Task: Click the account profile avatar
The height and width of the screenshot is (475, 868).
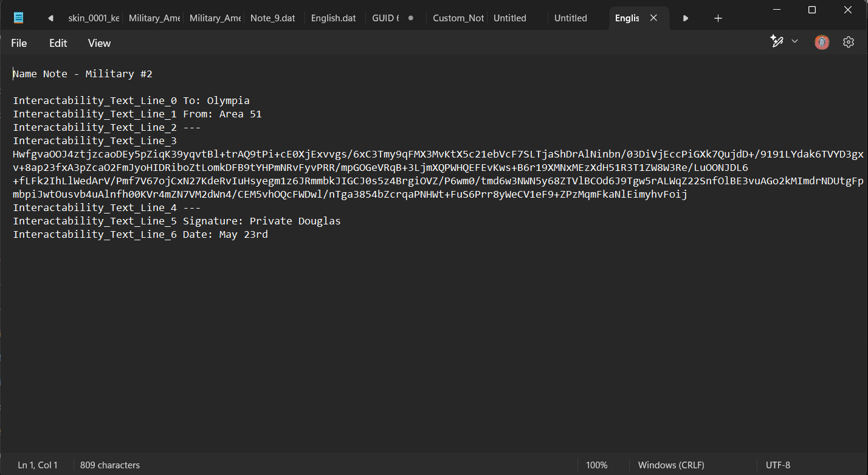Action: pos(822,42)
